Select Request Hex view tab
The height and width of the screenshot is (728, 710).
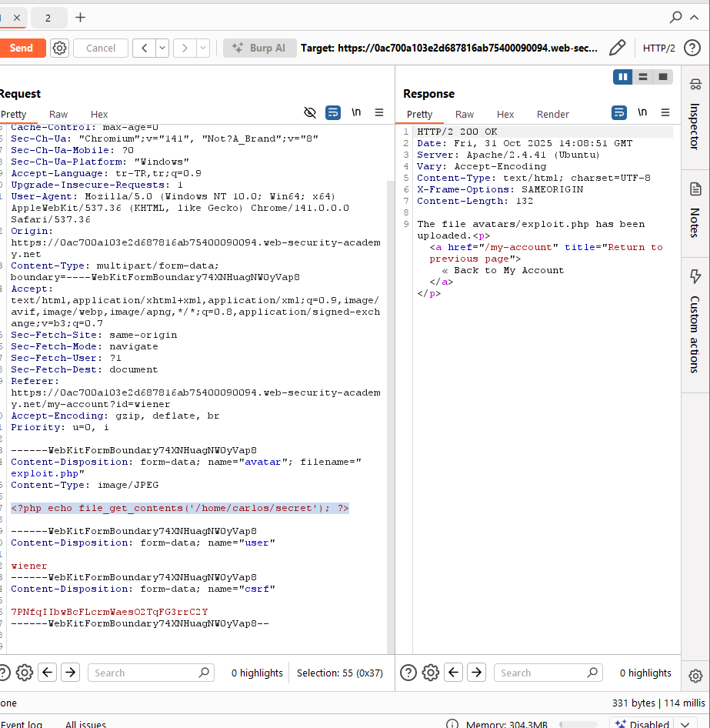99,114
